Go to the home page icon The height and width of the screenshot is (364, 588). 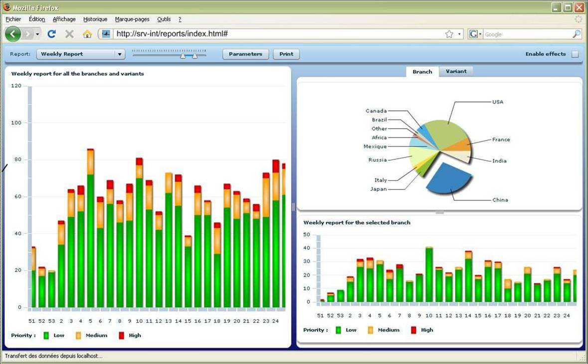(x=87, y=34)
